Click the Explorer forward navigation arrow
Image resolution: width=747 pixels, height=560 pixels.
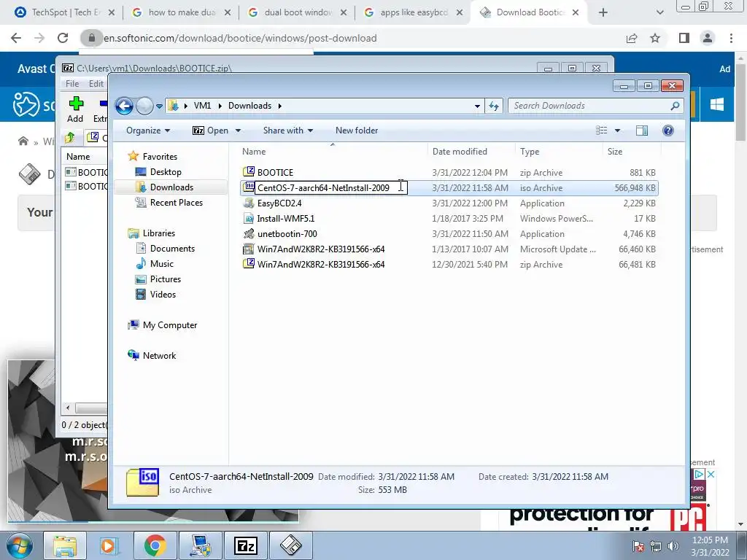144,106
